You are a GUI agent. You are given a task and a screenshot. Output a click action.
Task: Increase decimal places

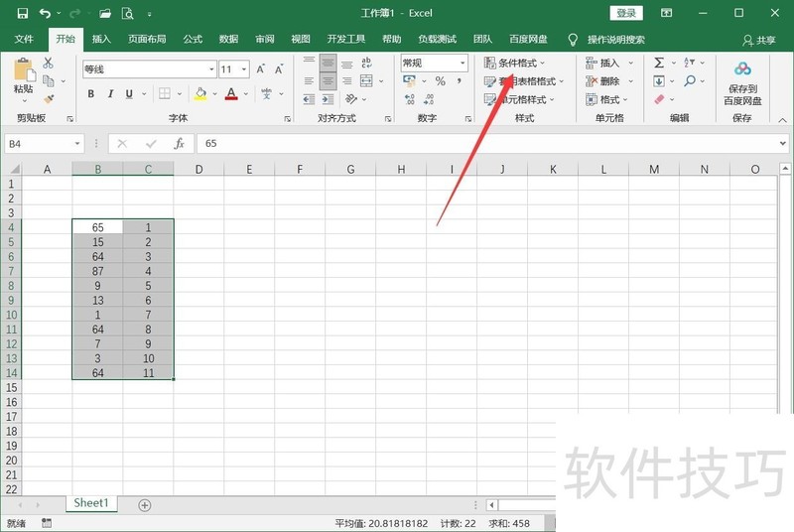tap(410, 99)
